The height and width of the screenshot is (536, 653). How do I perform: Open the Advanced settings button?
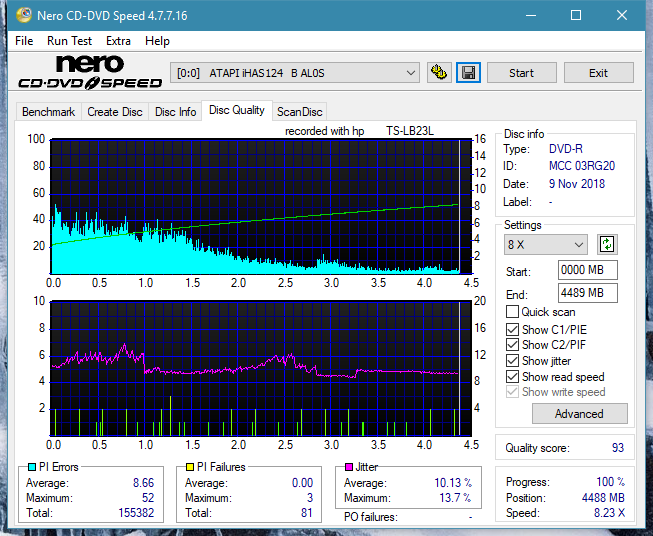coord(579,414)
